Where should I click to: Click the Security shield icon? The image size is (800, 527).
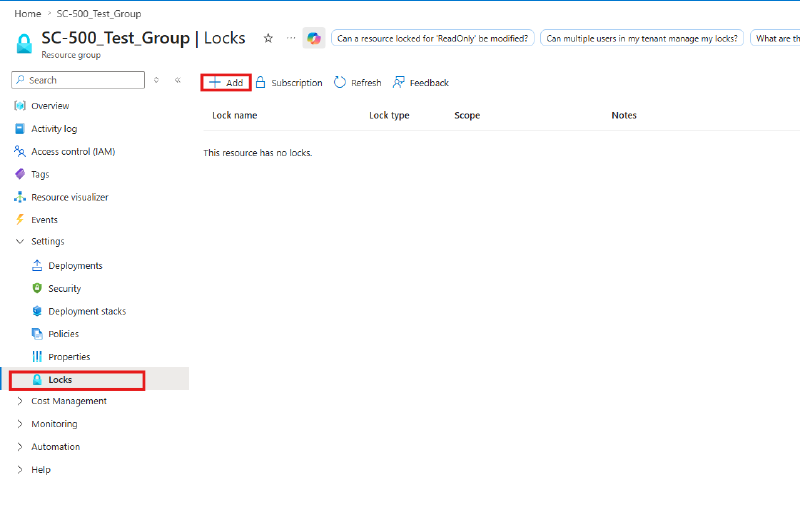tap(37, 288)
